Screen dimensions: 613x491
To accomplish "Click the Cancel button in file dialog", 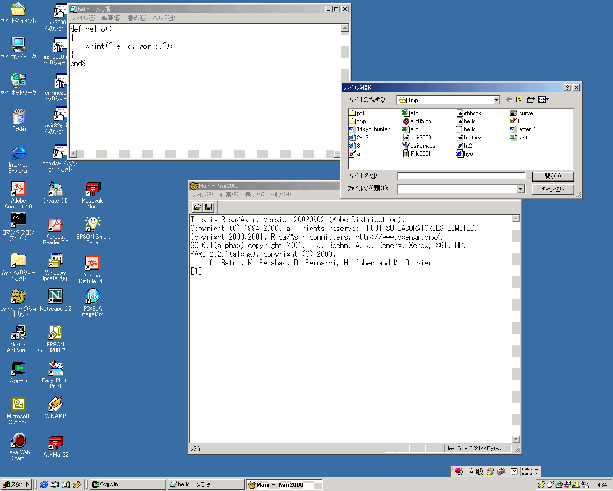I will 553,189.
